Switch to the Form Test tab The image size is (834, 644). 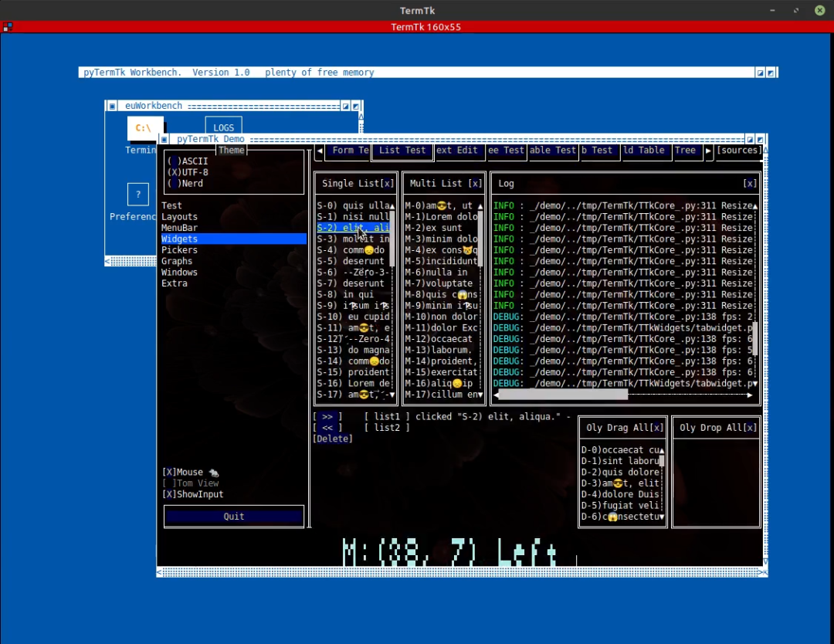tap(348, 151)
